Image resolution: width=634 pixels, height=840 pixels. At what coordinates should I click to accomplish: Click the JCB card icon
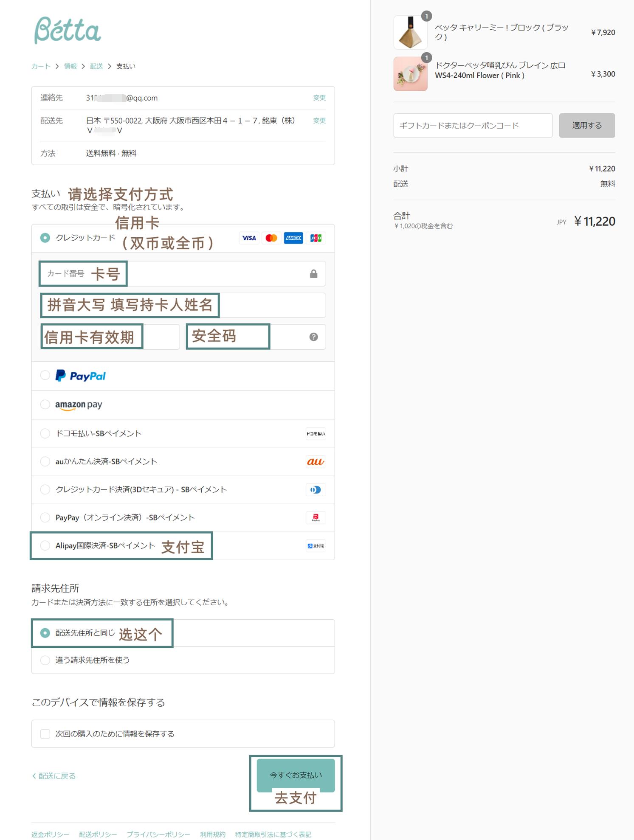316,238
